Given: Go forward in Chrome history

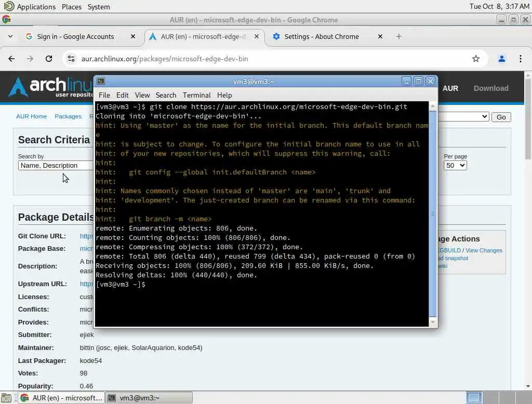Looking at the screenshot, I should 30,59.
